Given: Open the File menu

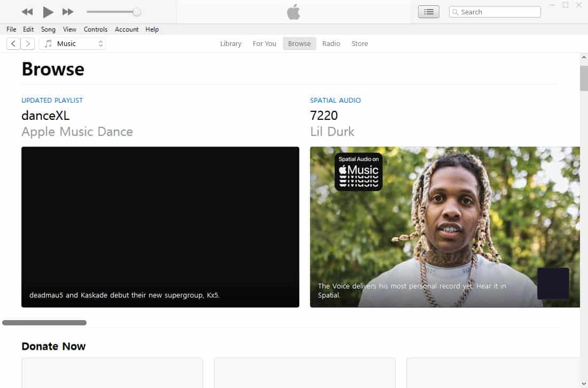Looking at the screenshot, I should pos(11,29).
